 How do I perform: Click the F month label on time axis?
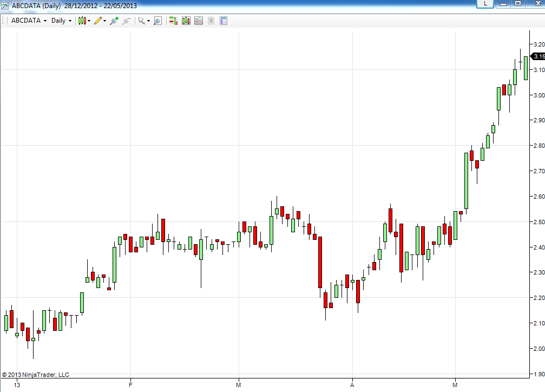(x=130, y=385)
